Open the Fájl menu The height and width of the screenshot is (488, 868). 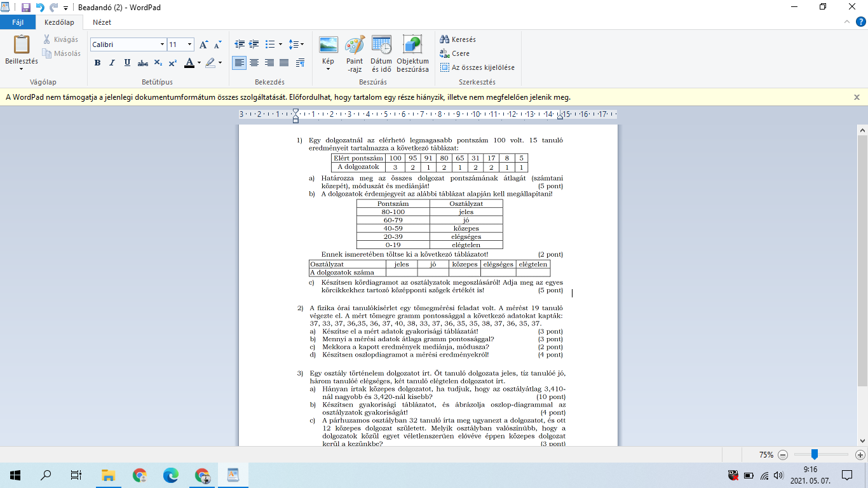[18, 22]
